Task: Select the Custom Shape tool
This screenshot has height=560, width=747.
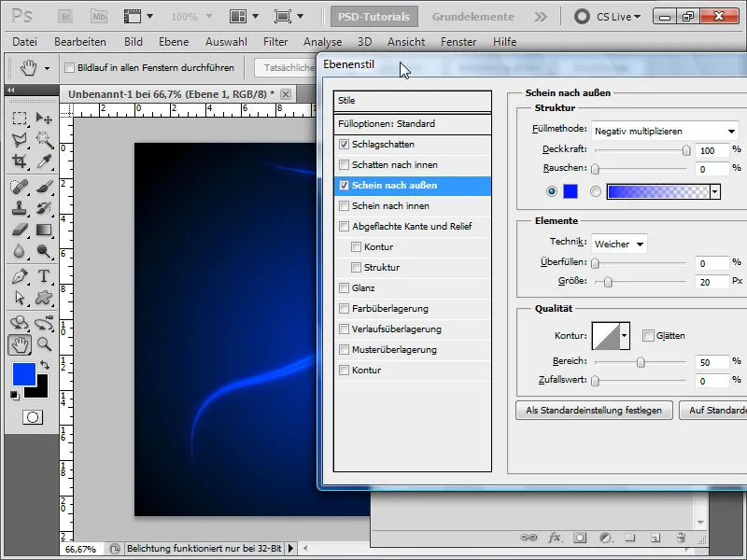Action: [43, 298]
